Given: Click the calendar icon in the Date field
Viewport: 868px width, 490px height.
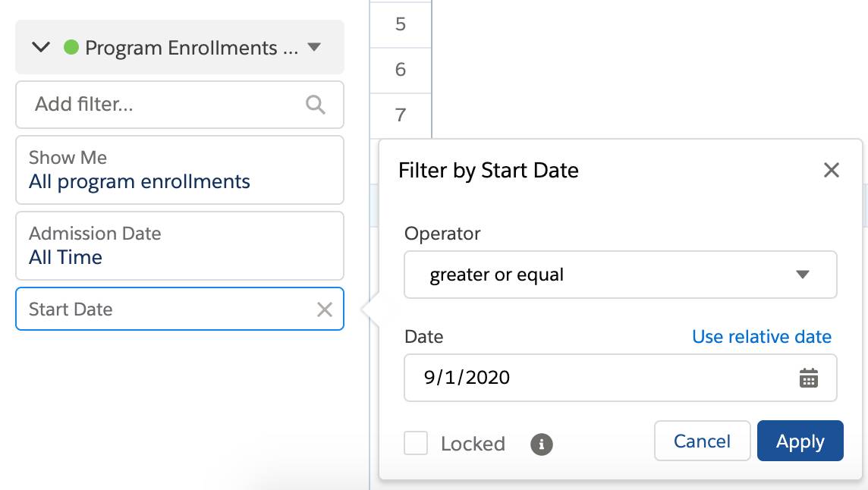Looking at the screenshot, I should pyautogui.click(x=809, y=378).
